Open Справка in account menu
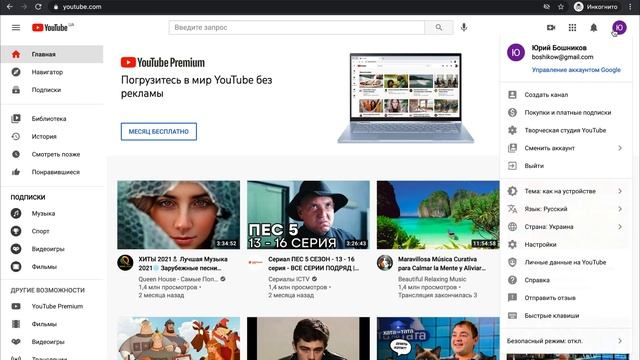This screenshot has width=640, height=360. pos(566,280)
